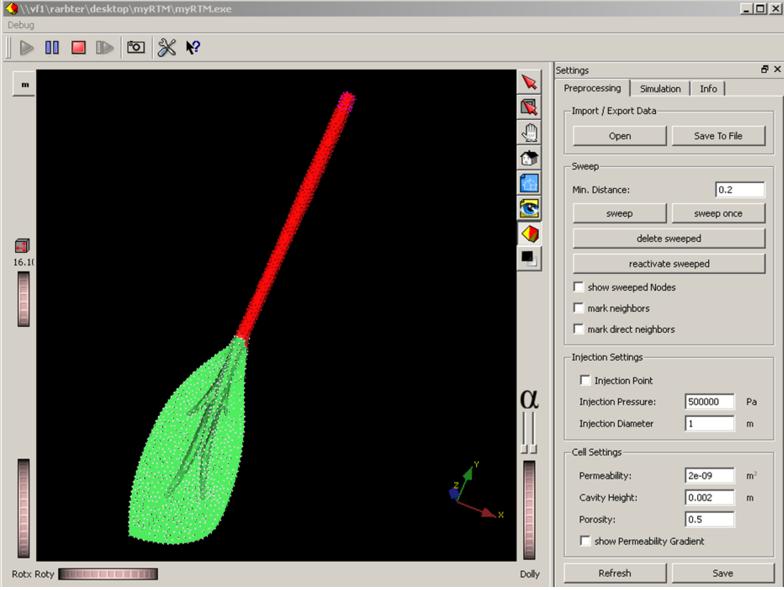
Task: Enable show Permeability Gradient checkbox
Action: (x=585, y=541)
